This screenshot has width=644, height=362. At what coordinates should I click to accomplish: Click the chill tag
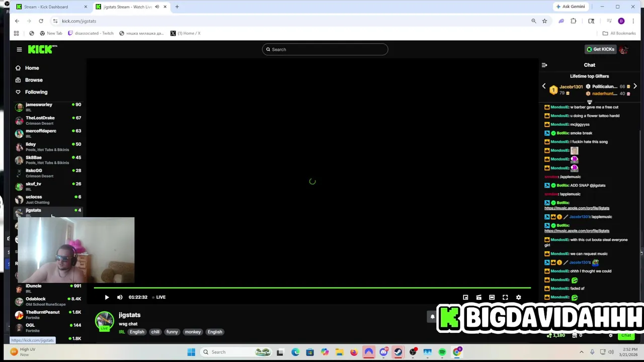coord(155,332)
